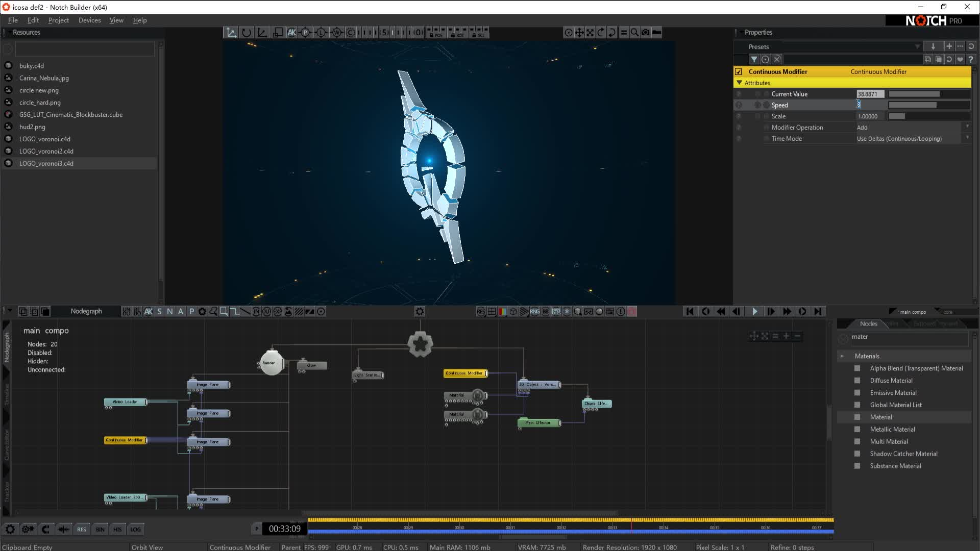The image size is (980, 551).
Task: Click the Play button in transport controls
Action: tap(754, 312)
